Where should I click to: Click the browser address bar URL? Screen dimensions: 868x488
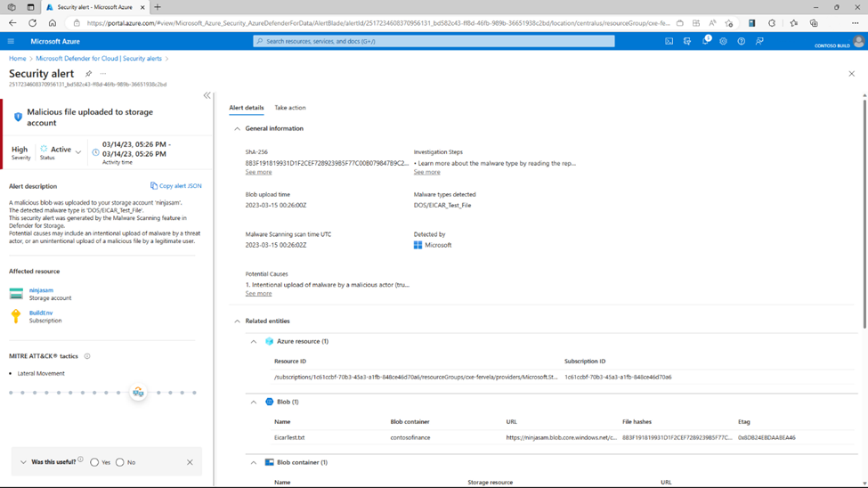pos(378,23)
